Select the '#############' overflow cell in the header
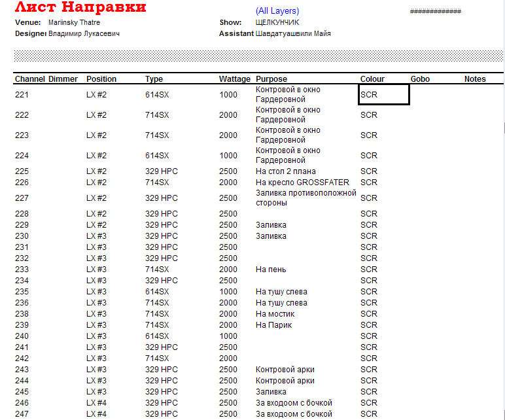Image resolution: width=505 pixels, height=420 pixels. coord(436,11)
